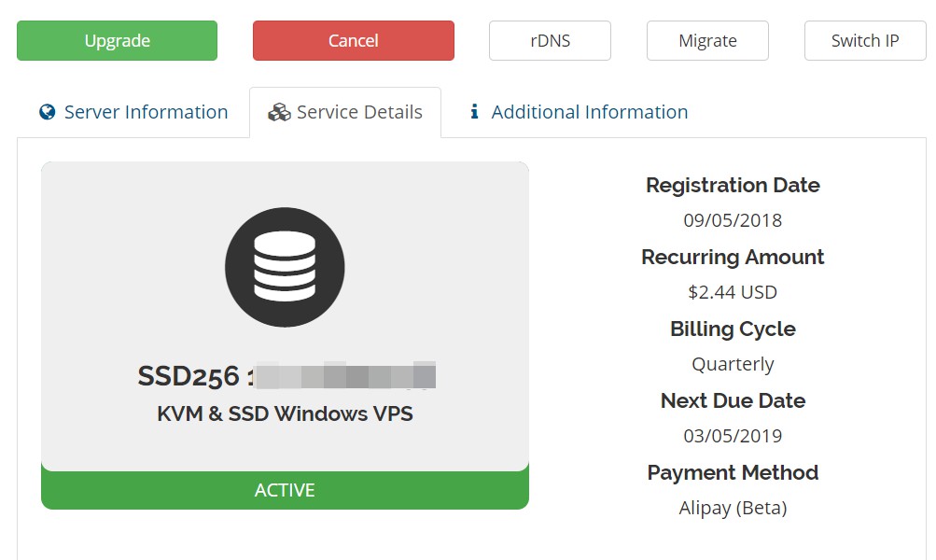936x560 pixels.
Task: Click the $2.44 USD recurring amount
Action: pyautogui.click(x=733, y=292)
